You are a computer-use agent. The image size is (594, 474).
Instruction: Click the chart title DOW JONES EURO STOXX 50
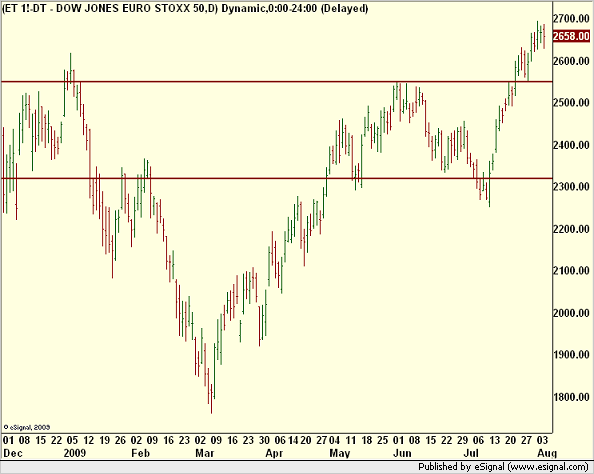pos(131,8)
